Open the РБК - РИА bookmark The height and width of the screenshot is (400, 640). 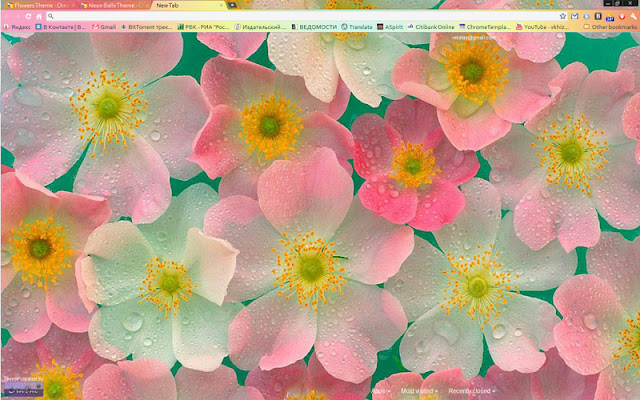pos(203,27)
